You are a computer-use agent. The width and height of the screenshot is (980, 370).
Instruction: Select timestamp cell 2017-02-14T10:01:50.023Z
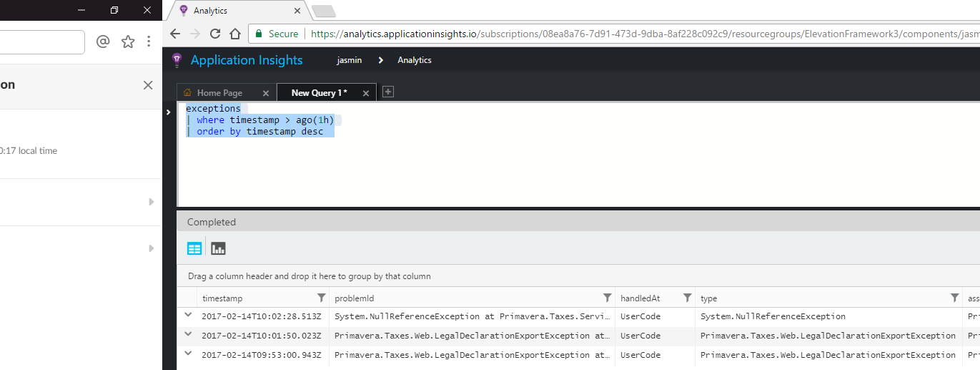[x=261, y=336]
